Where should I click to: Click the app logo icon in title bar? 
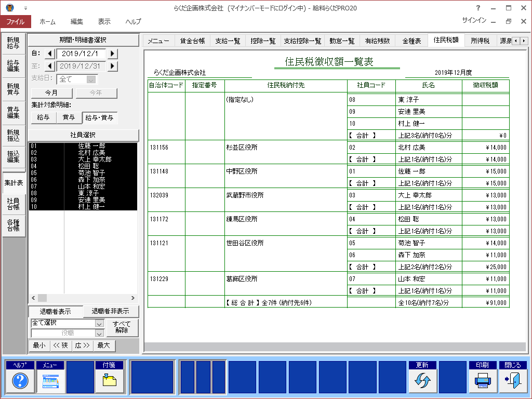pyautogui.click(x=9, y=7)
